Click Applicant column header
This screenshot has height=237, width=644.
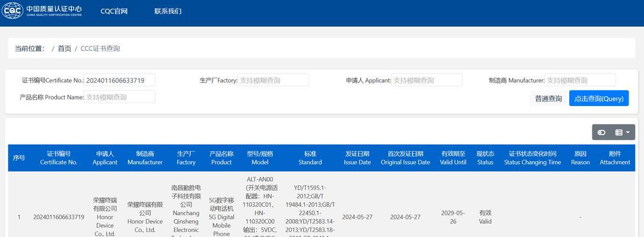(105, 158)
